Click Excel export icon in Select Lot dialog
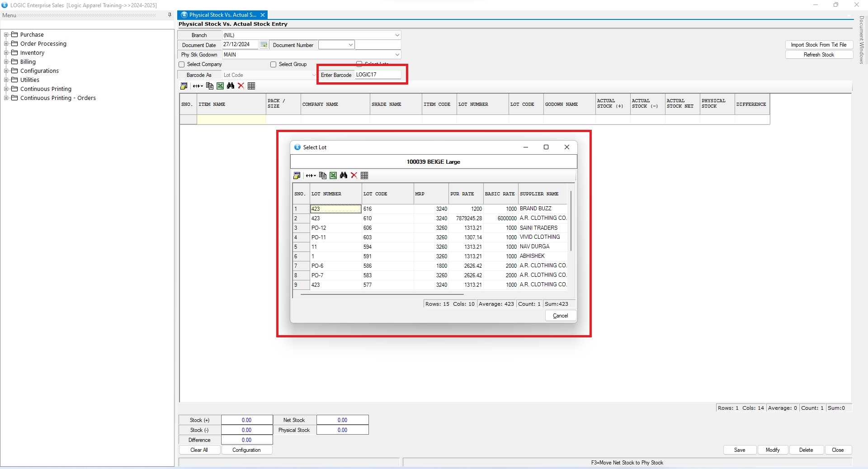This screenshot has width=868, height=469. click(x=333, y=175)
